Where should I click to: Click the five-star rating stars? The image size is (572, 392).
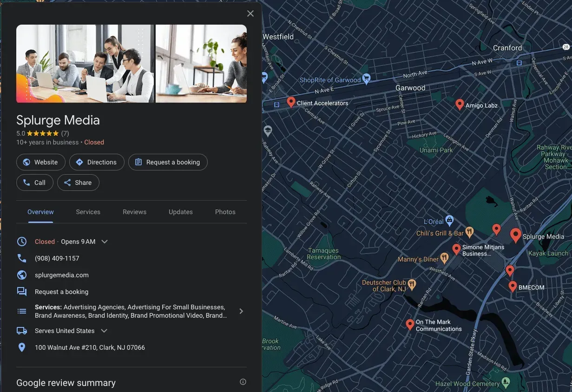click(x=43, y=133)
